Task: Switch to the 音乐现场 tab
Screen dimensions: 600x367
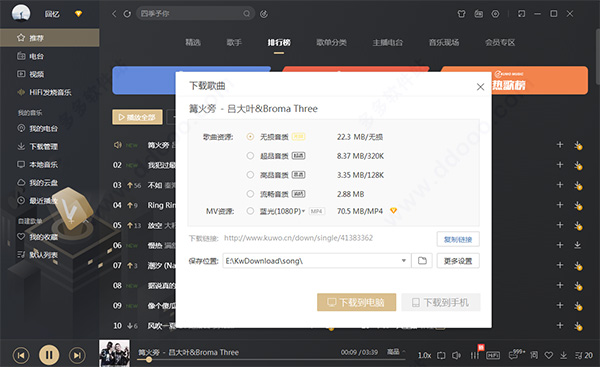Action: click(x=444, y=42)
